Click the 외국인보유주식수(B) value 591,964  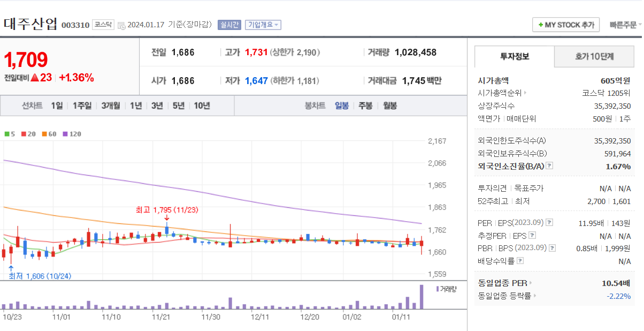(618, 153)
